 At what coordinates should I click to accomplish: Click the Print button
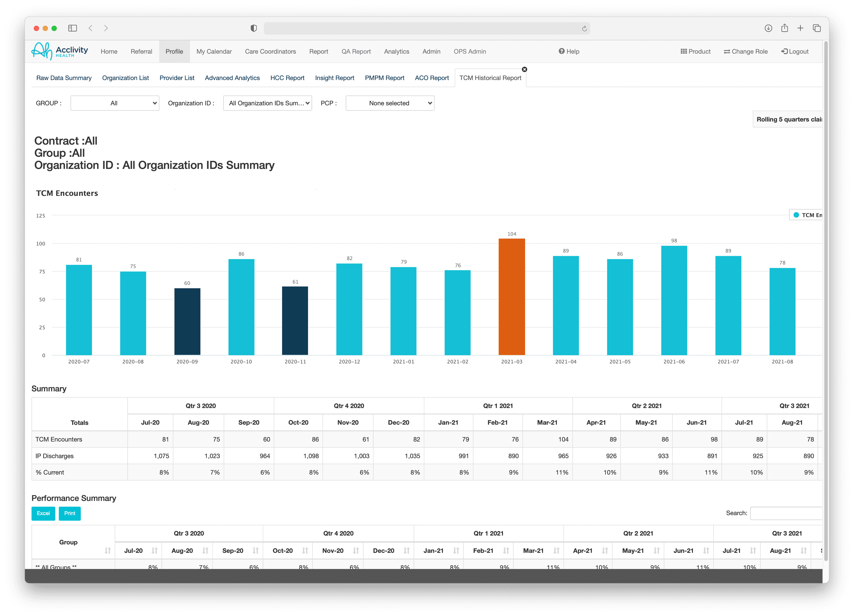click(x=70, y=513)
